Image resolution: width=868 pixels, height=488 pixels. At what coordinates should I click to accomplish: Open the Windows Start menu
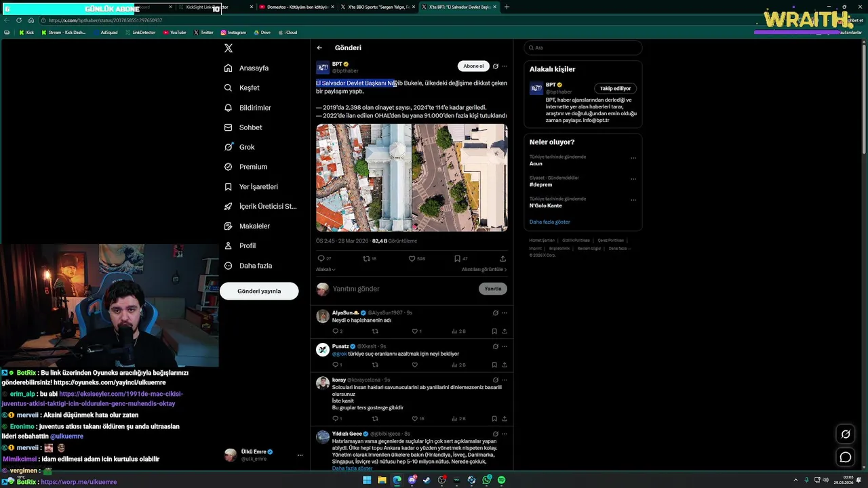pos(367,480)
